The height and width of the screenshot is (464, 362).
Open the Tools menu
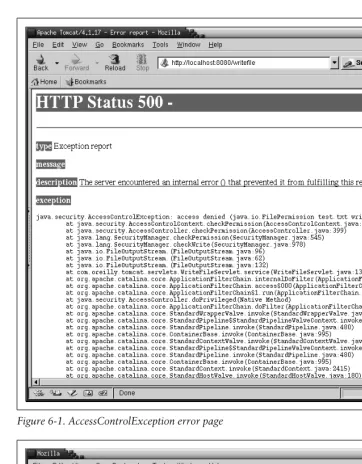[x=160, y=45]
